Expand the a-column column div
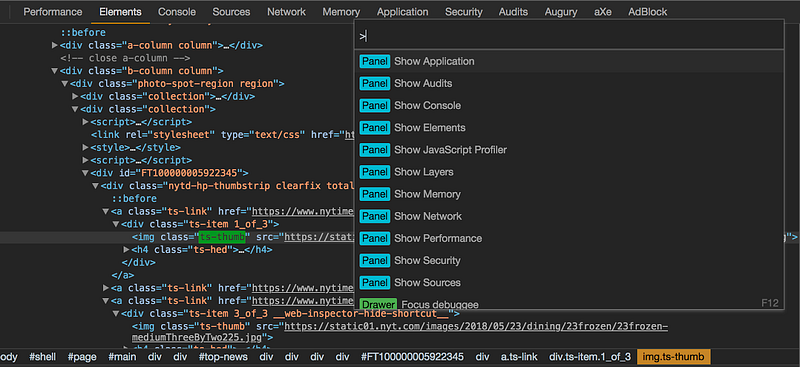The height and width of the screenshot is (367, 800). pyautogui.click(x=55, y=45)
